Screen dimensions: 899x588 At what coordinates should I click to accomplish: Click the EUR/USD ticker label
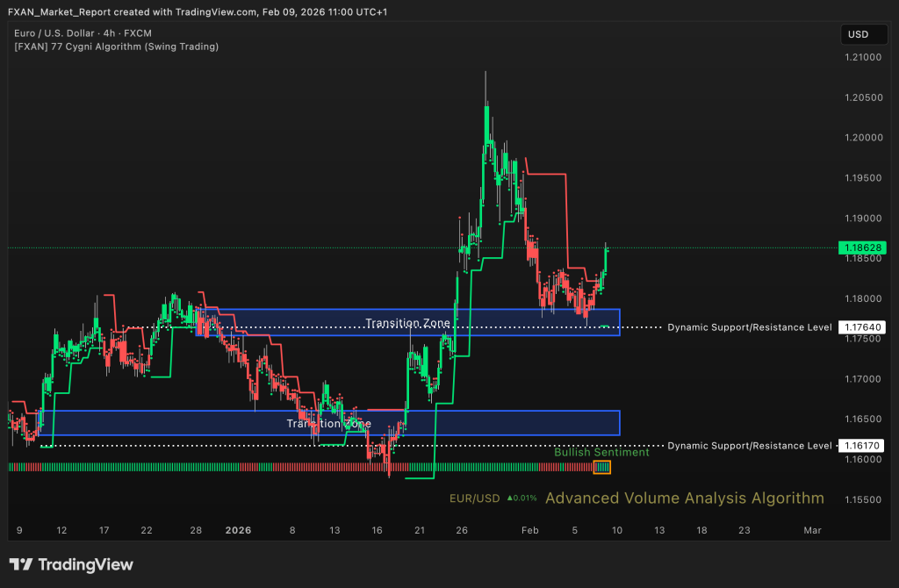474,498
